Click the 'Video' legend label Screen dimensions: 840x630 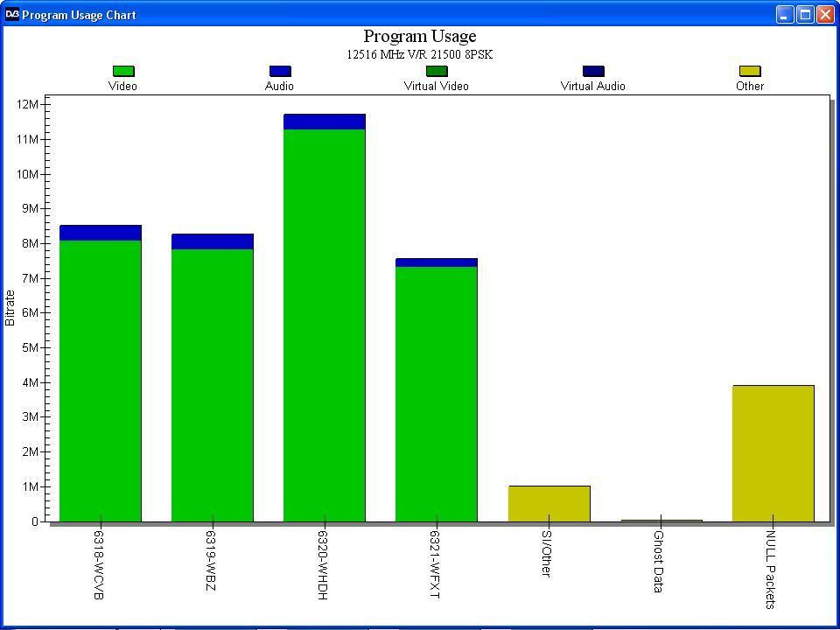tap(122, 87)
